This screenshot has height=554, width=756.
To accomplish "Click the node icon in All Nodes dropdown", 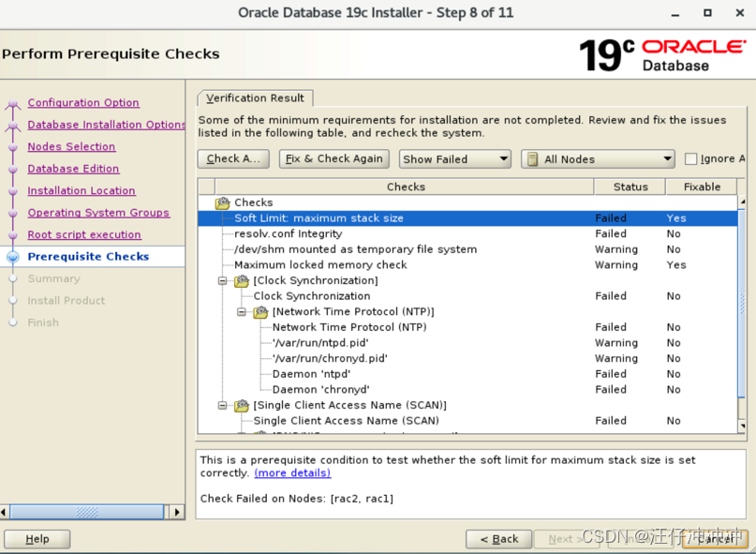I will point(532,159).
